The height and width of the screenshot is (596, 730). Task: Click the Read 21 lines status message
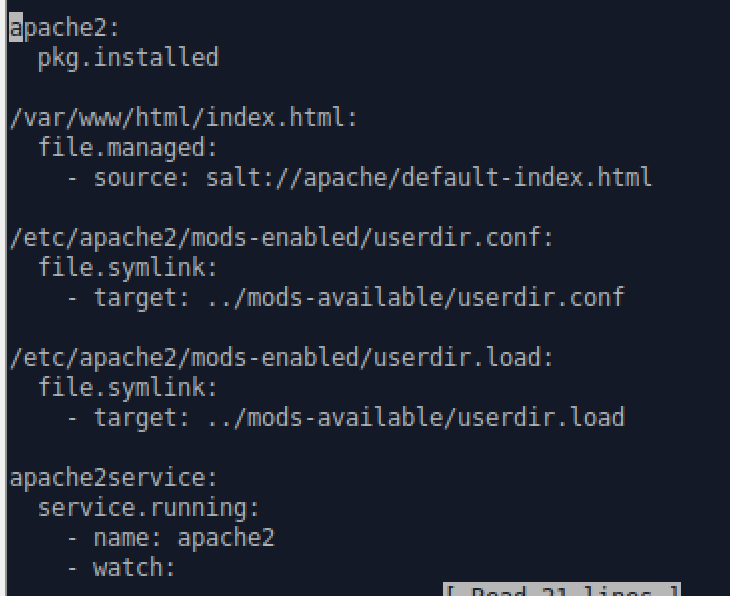point(562,590)
